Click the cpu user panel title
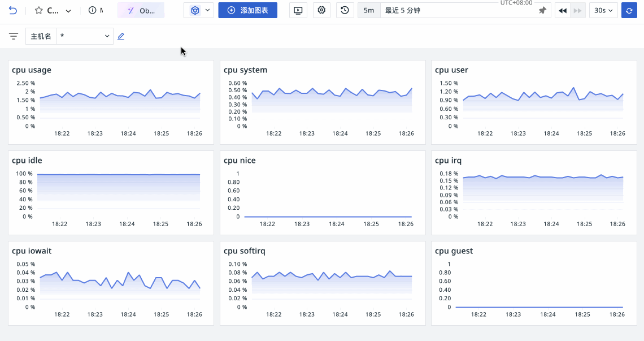Screen dimensions: 644x341 tap(452, 70)
